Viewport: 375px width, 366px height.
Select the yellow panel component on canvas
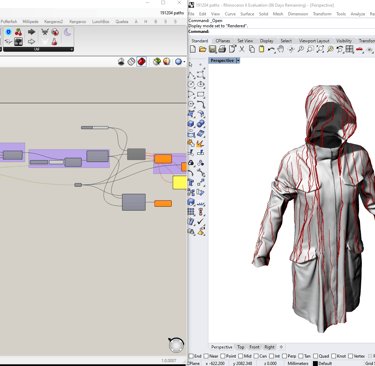pos(180,183)
